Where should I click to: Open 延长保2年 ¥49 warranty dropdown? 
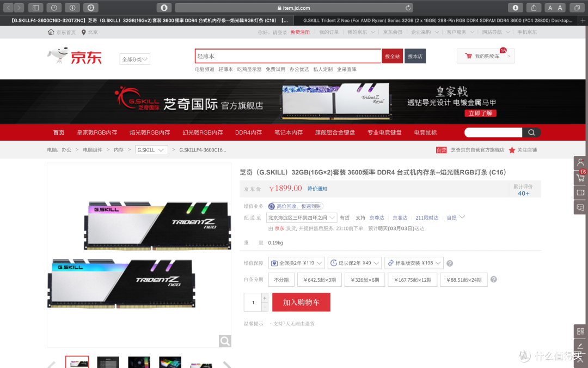[355, 263]
